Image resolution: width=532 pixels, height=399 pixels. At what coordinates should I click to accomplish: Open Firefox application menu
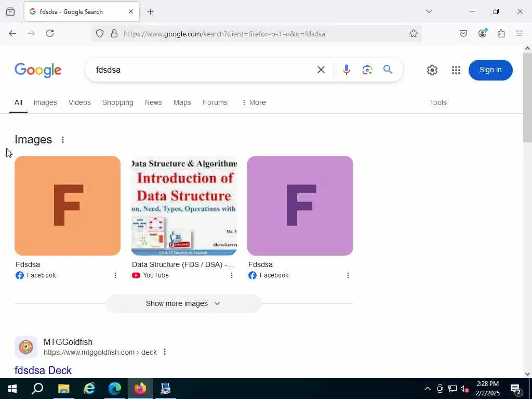coord(520,33)
